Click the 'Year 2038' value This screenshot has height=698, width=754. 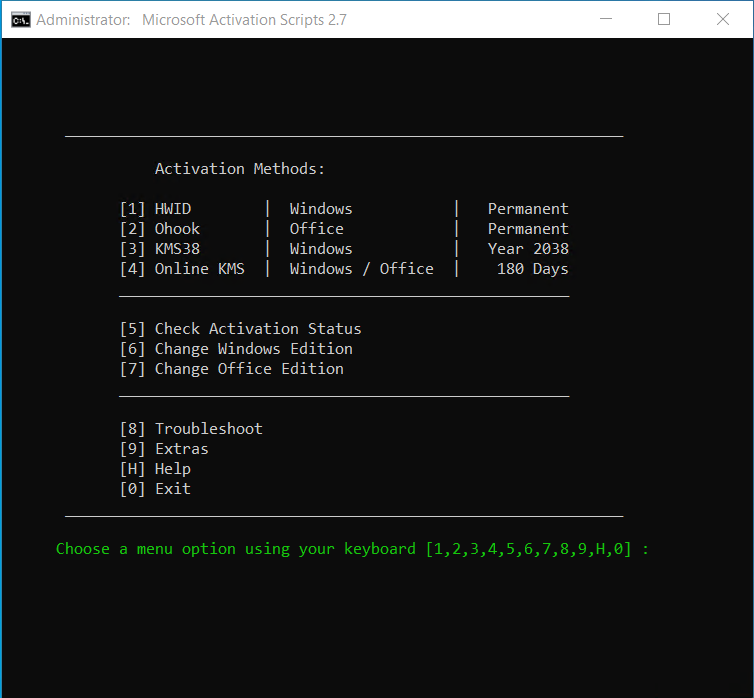(x=528, y=249)
